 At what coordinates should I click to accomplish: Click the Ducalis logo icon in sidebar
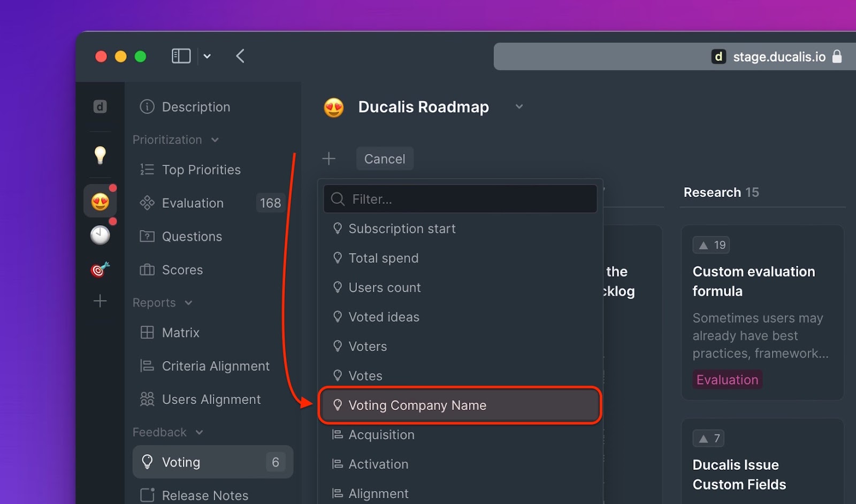tap(100, 106)
